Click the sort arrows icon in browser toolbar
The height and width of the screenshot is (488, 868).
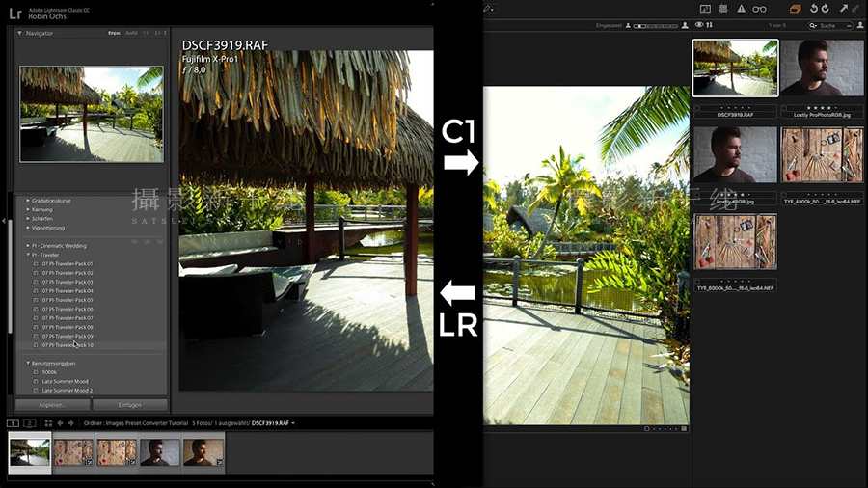pyautogui.click(x=709, y=25)
